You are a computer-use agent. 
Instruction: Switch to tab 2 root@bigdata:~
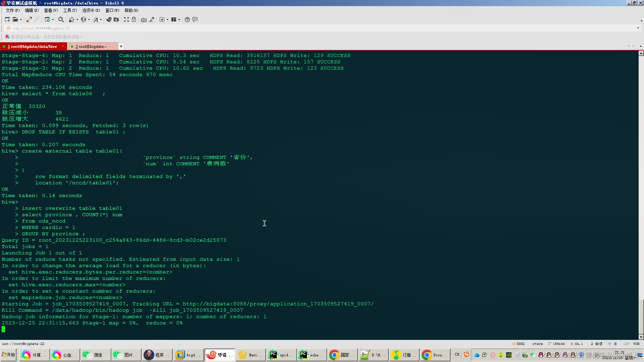pos(91,47)
